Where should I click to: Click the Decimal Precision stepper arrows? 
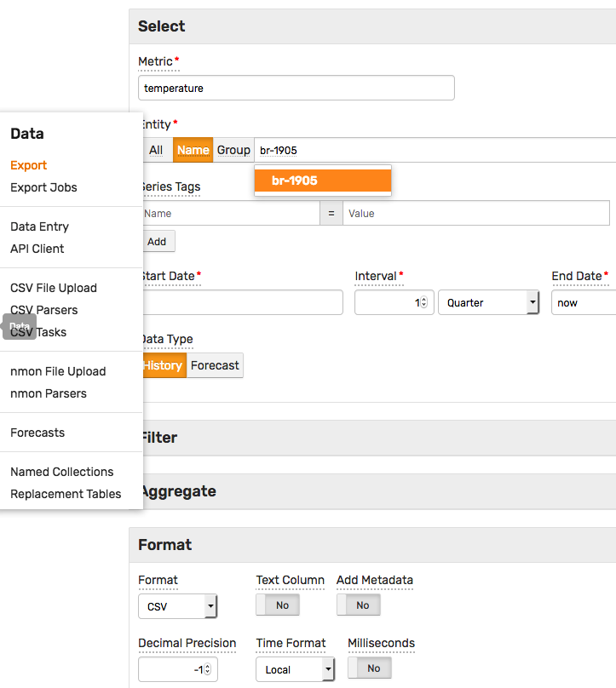pos(207,669)
